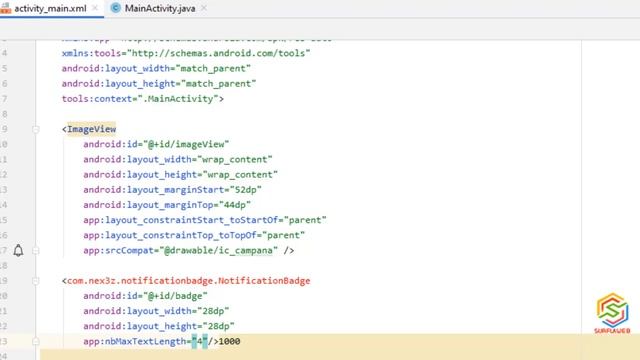Screen dimensions: 640x360
Task: Click app:layout_constraintTop_toTopOf attribute
Action: click(x=170, y=235)
